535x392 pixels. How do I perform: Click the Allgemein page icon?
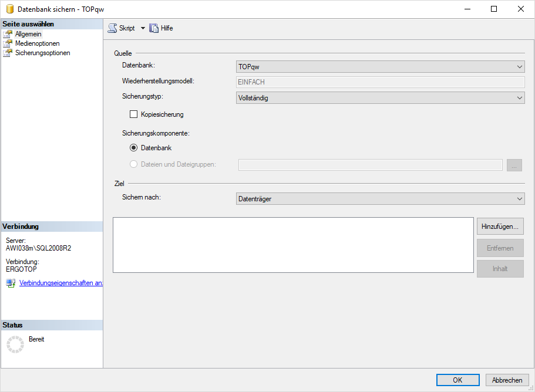[x=8, y=34]
